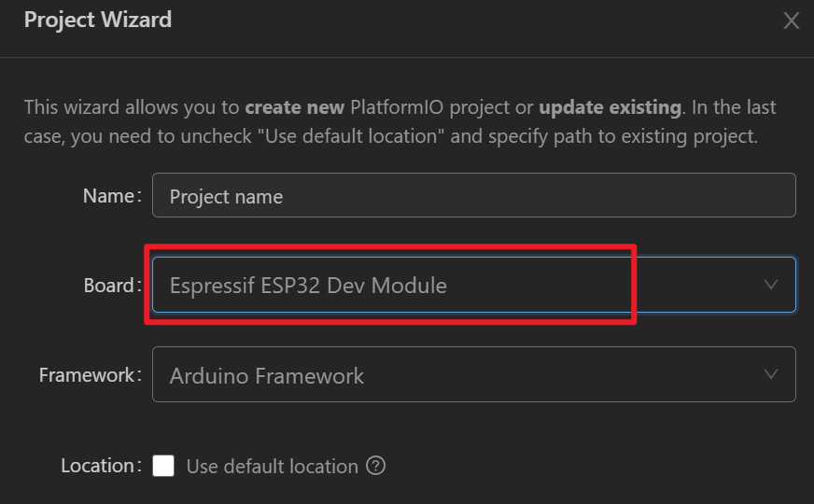Toggle the Use default location checkbox

[163, 466]
